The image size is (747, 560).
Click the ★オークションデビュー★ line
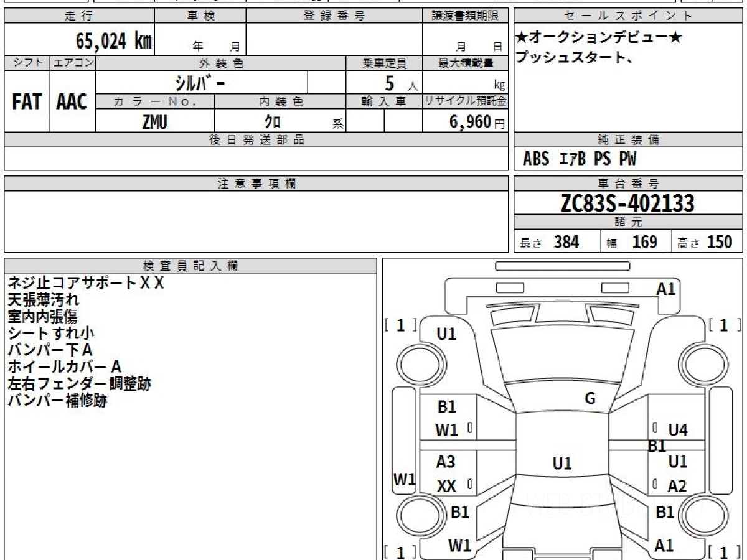tap(599, 38)
